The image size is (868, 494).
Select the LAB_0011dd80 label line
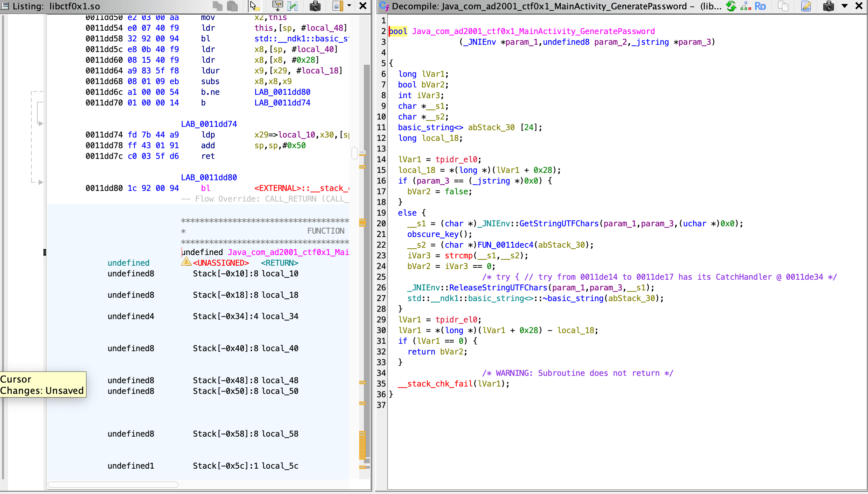[209, 178]
